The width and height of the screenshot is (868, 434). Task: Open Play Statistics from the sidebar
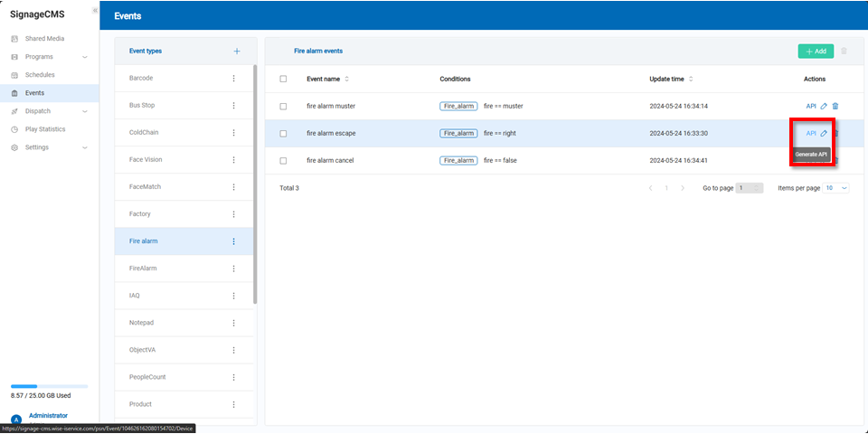(x=44, y=129)
